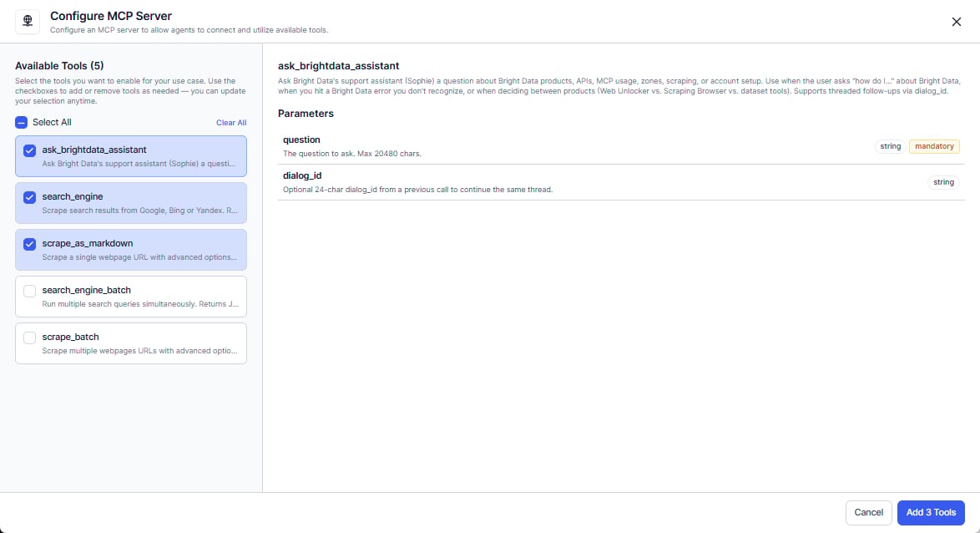
Task: Select the search_engine tool name
Action: tap(73, 196)
